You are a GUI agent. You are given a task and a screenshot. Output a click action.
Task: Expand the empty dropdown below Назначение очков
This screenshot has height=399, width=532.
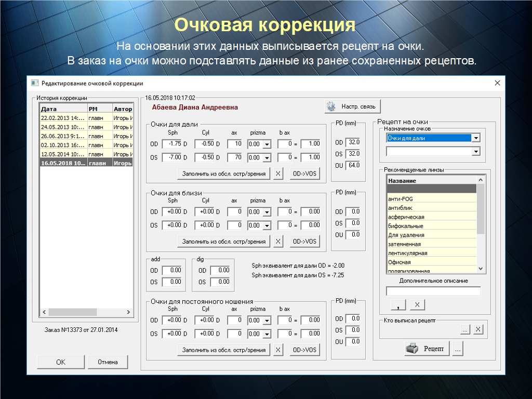(x=475, y=151)
